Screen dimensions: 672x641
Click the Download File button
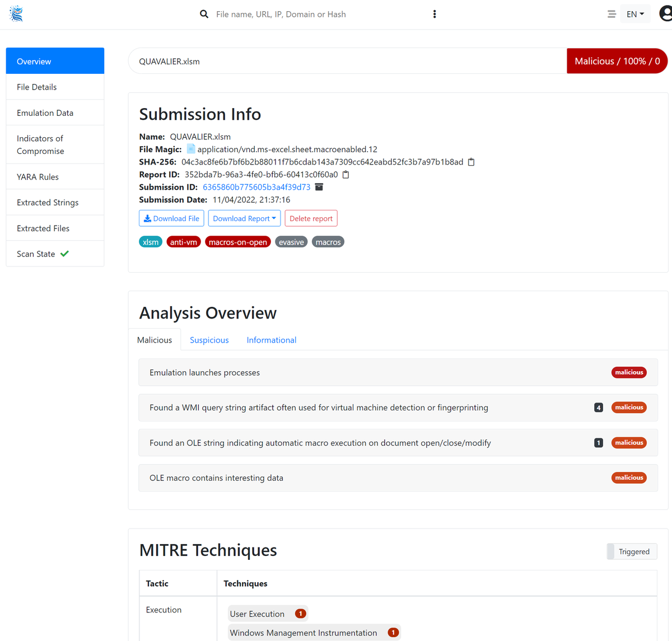coord(171,218)
